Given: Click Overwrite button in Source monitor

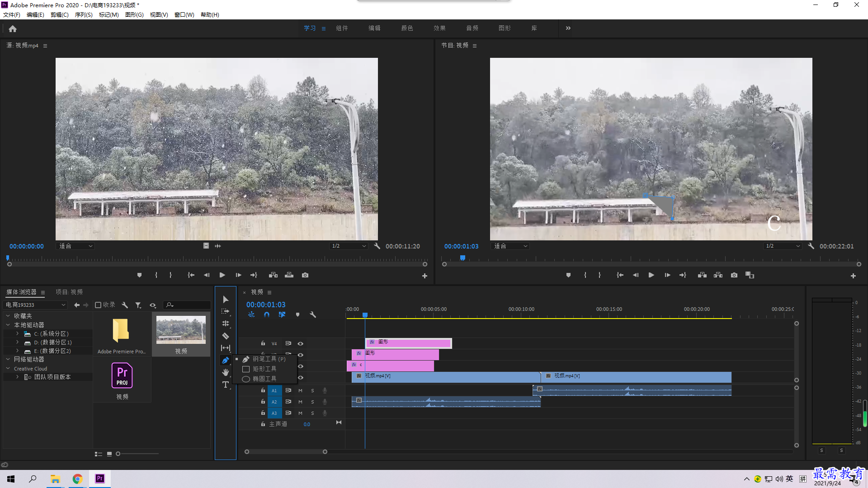Looking at the screenshot, I should tap(289, 275).
